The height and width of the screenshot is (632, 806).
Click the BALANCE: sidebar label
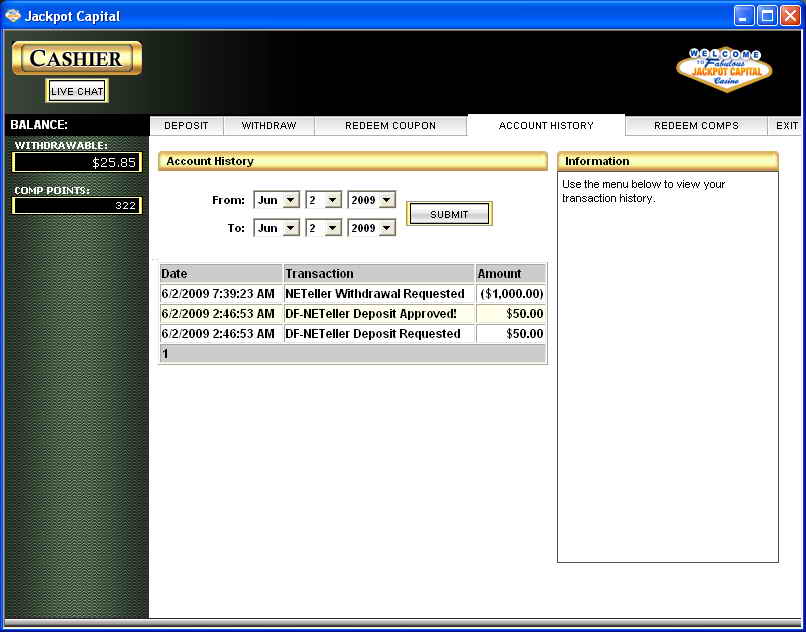(x=39, y=125)
